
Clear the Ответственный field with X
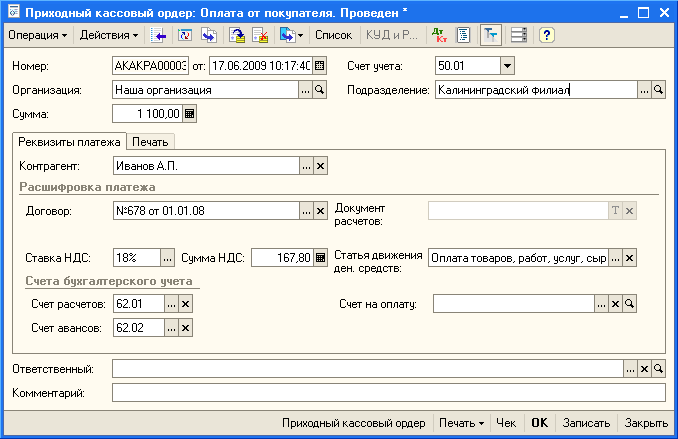coord(644,369)
